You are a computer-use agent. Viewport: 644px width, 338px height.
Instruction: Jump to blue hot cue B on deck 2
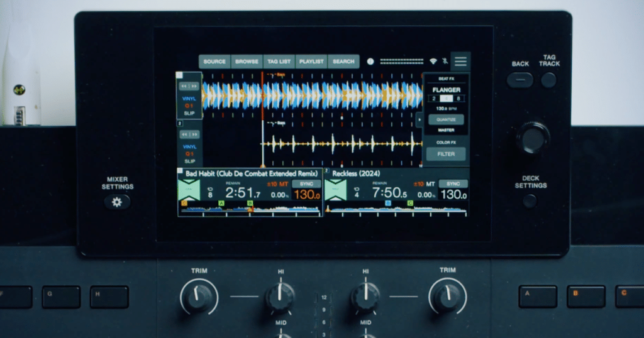pyautogui.click(x=388, y=204)
